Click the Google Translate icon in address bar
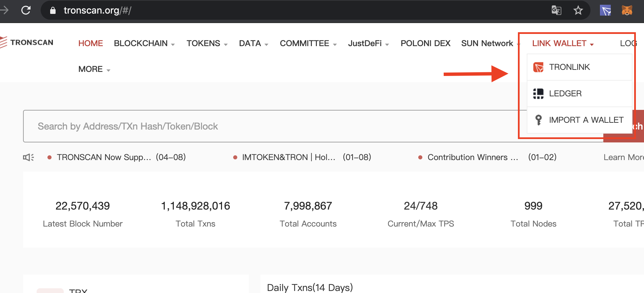Image resolution: width=644 pixels, height=293 pixels. [556, 10]
